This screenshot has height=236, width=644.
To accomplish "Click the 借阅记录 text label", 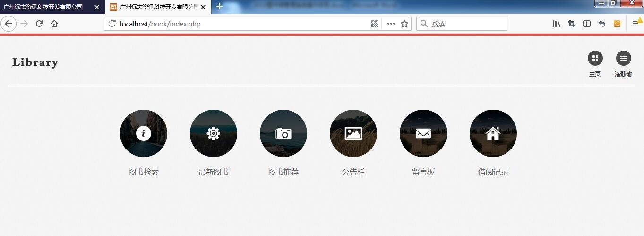I will point(493,172).
